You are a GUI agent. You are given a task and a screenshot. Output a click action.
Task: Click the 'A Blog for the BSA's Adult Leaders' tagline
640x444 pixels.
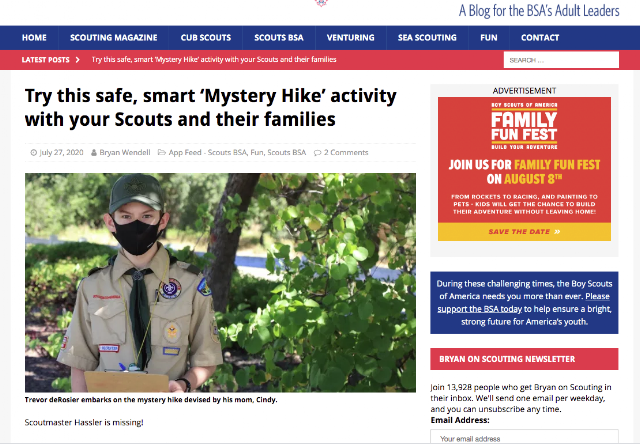pyautogui.click(x=539, y=11)
